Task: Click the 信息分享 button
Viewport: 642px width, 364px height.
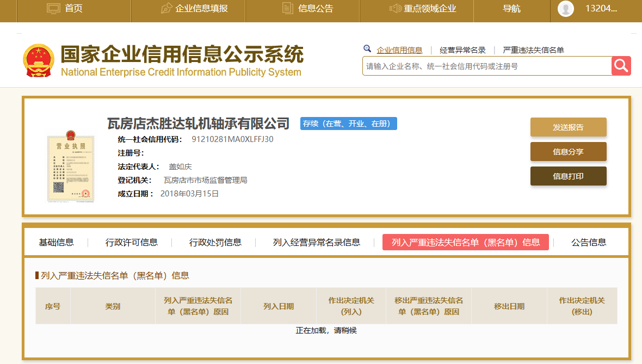Action: [568, 152]
